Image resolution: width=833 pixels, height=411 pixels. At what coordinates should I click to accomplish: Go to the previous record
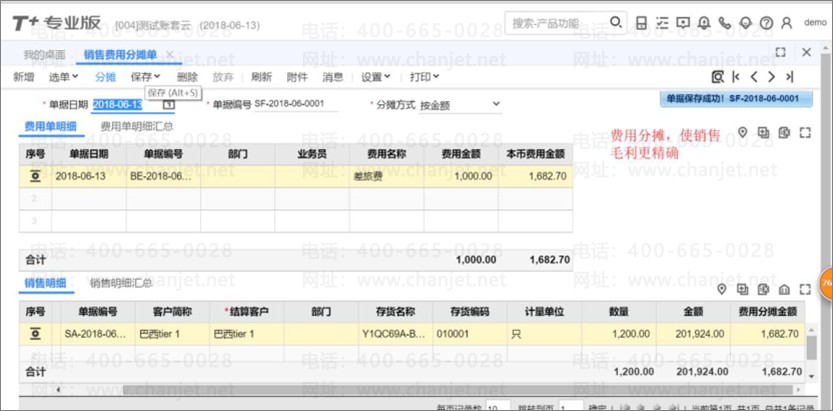(x=754, y=77)
